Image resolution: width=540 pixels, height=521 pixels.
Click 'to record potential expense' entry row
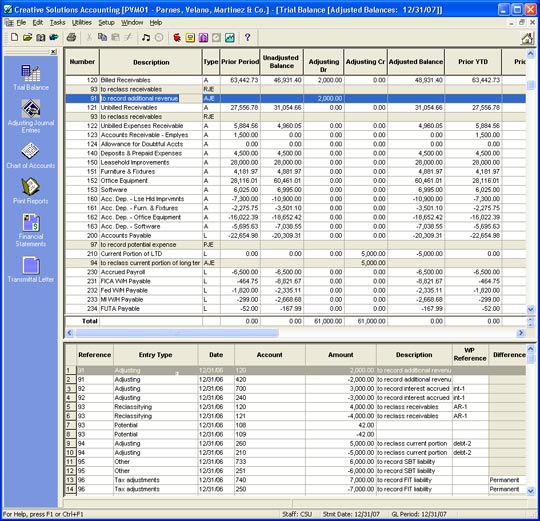tap(295, 245)
